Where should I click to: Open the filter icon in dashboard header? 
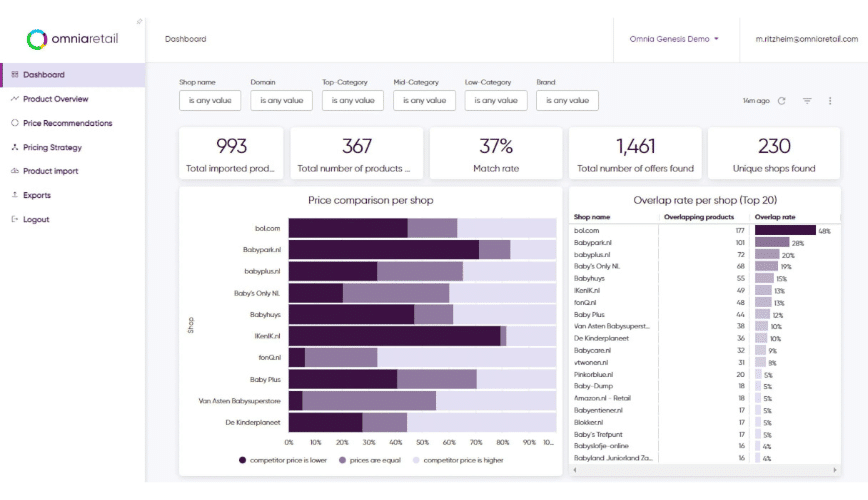[x=807, y=101]
